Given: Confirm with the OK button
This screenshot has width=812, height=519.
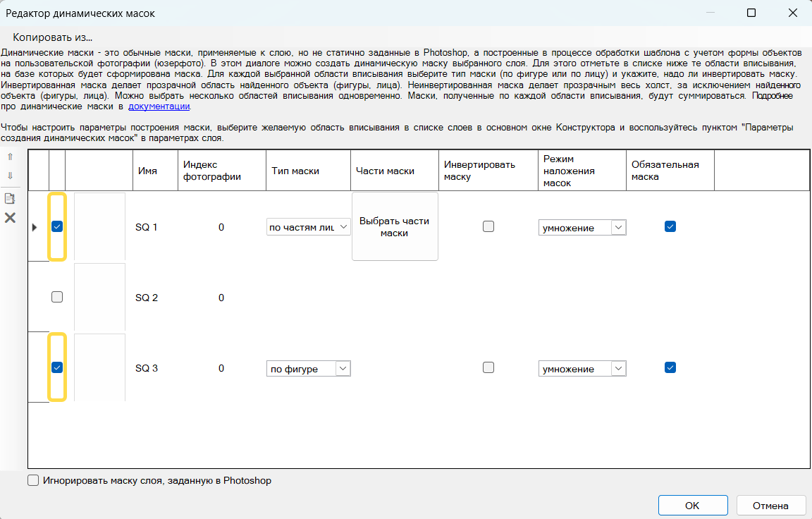Looking at the screenshot, I should (692, 505).
